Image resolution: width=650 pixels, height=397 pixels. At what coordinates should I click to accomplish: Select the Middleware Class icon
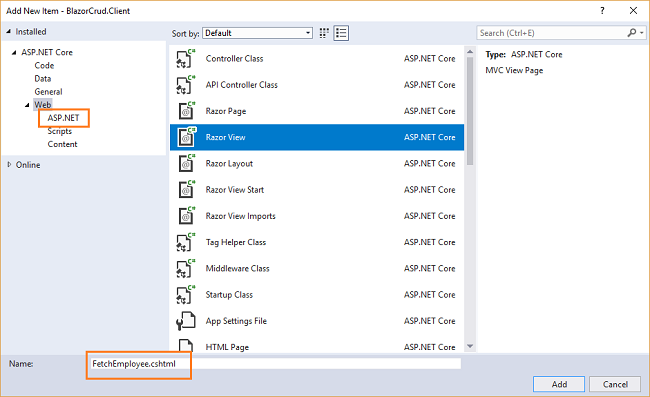[185, 269]
